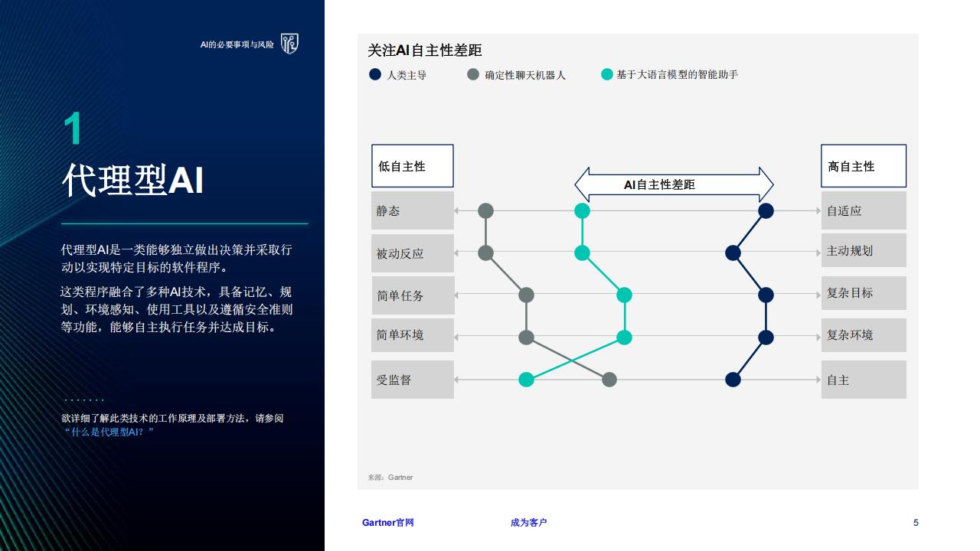Open the “什么是代理型AI?” link

[x=109, y=432]
